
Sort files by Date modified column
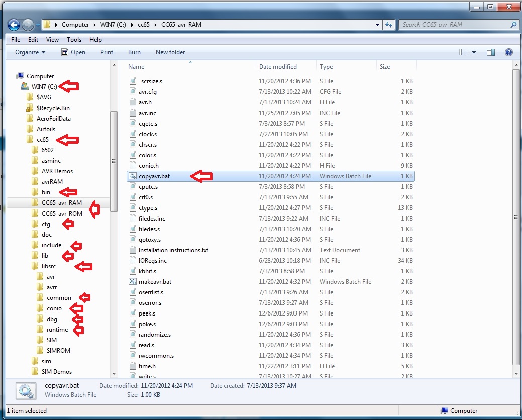pyautogui.click(x=278, y=67)
